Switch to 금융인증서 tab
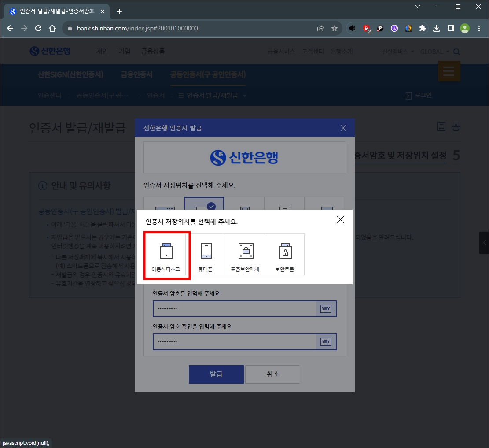Screen dimensions: 489x448 (x=136, y=74)
